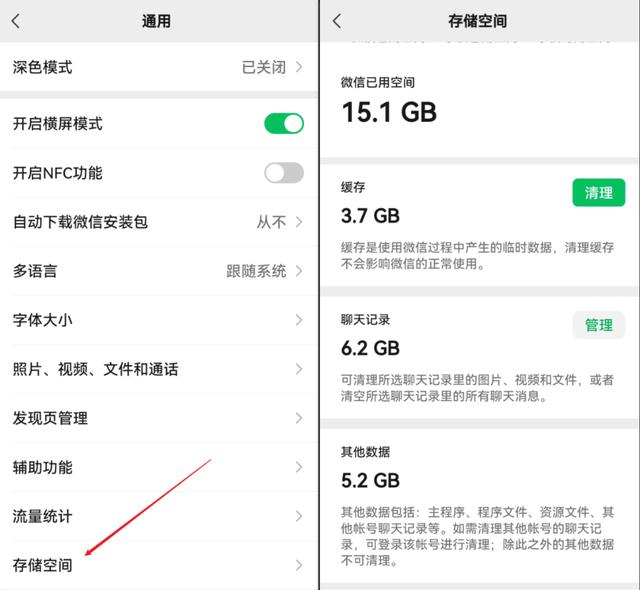Tap back arrow on 通用 screen
The width and height of the screenshot is (640, 590).
(16, 21)
